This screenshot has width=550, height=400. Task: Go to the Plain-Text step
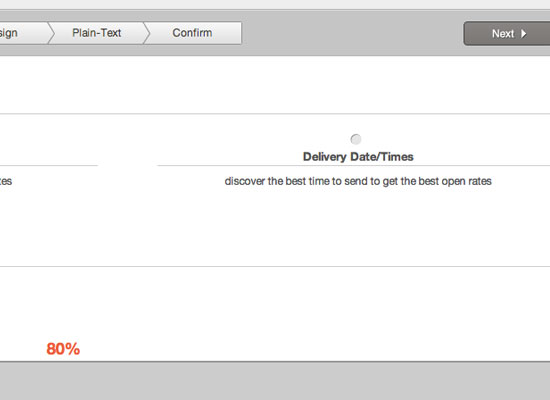[96, 33]
